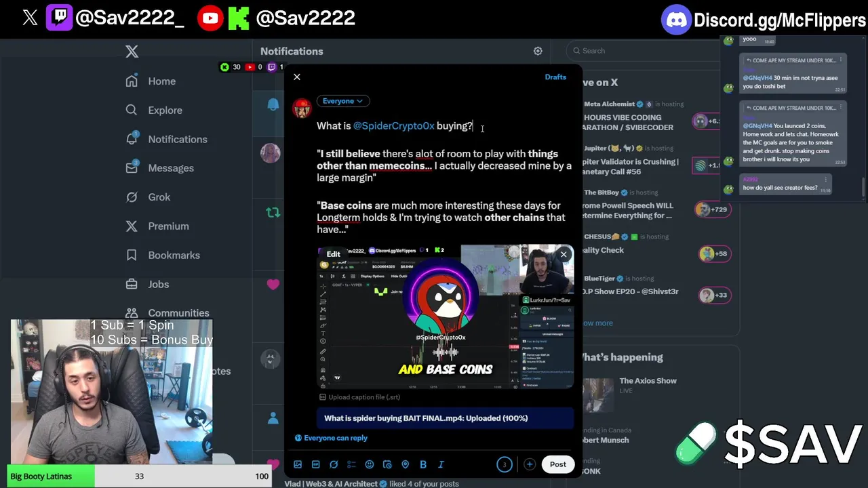Click the attached video thumbnail

coord(446,317)
